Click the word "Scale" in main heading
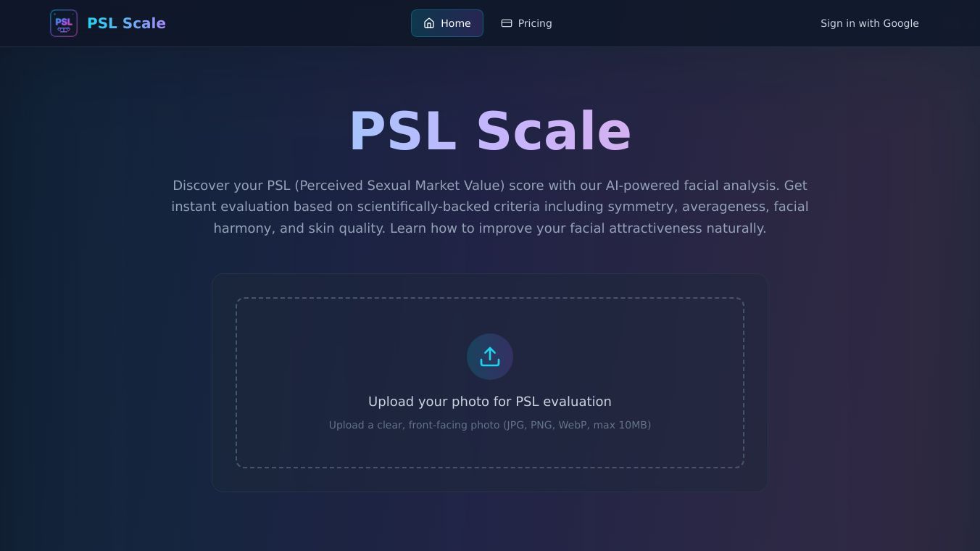Viewport: 980px width, 551px height. (x=554, y=131)
